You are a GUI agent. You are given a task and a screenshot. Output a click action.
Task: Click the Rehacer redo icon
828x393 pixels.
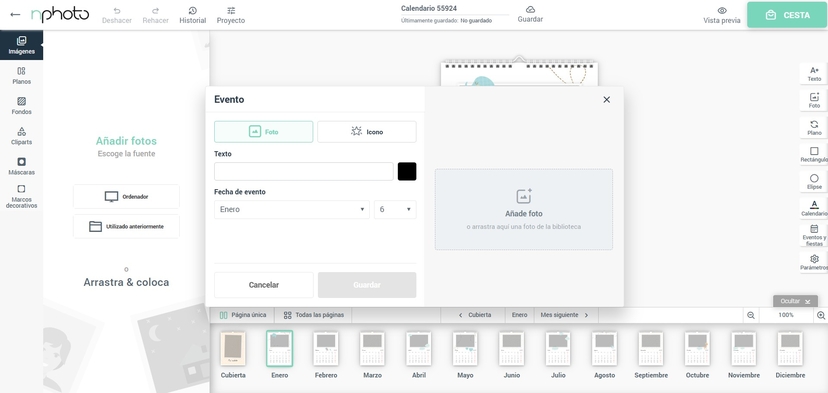click(155, 11)
